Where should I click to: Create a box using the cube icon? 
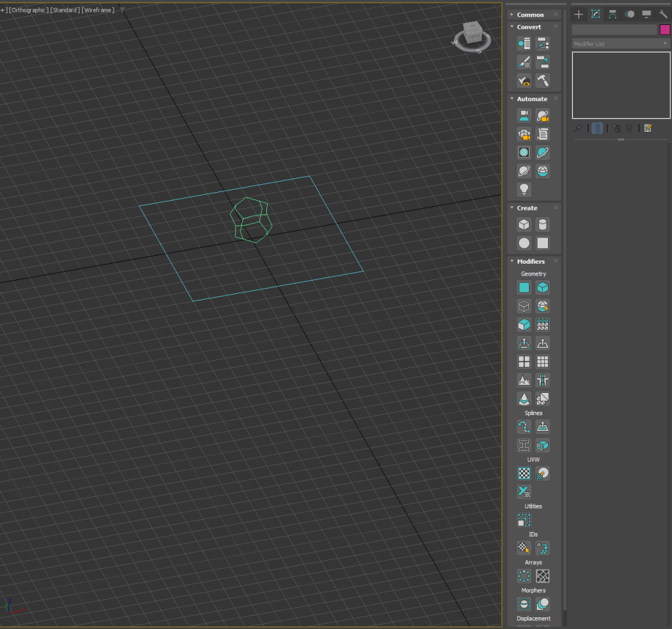tap(524, 224)
